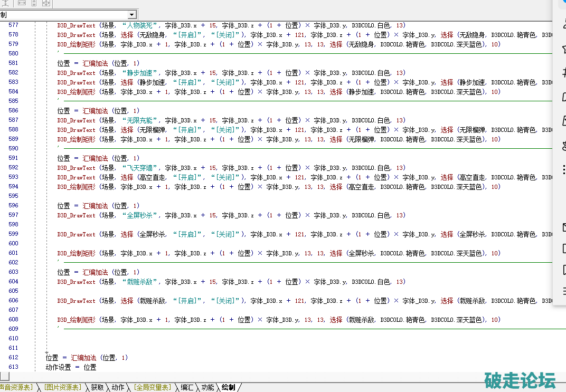Switch to the 动作 tab
The height and width of the screenshot is (392, 566).
pyautogui.click(x=118, y=387)
